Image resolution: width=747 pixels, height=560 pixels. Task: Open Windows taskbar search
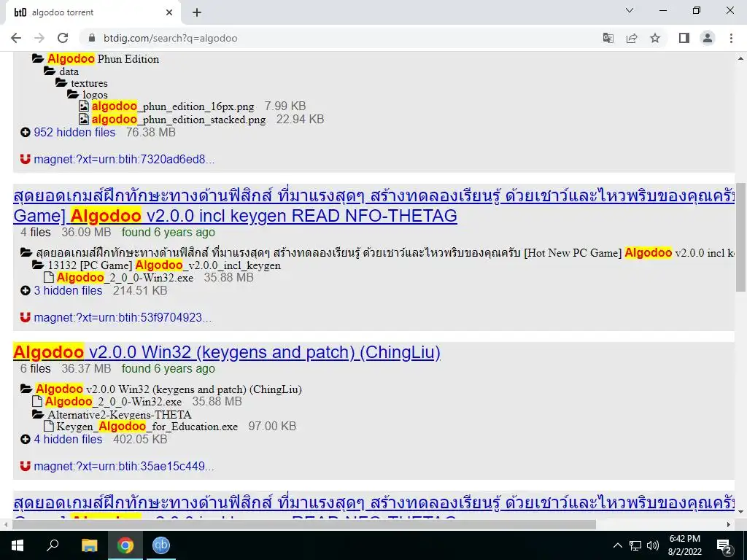tap(53, 545)
